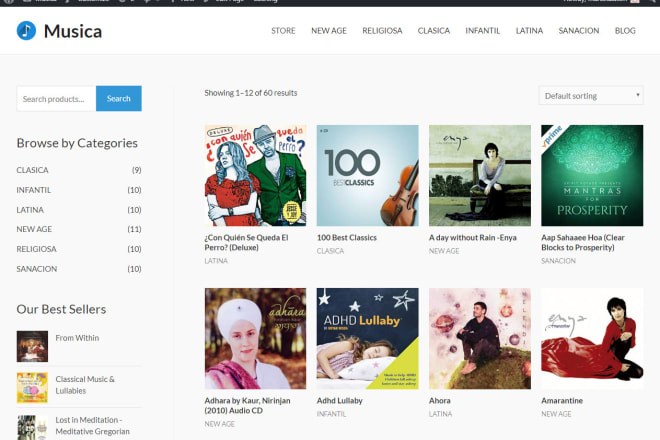Open the From Within best seller link
Screen dimensions: 660x440
pos(77,338)
